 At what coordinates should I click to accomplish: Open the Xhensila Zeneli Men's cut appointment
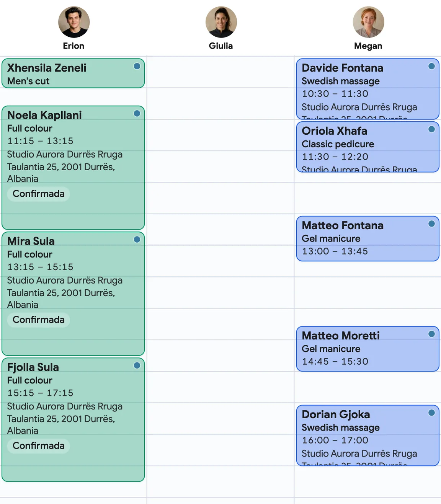(x=73, y=73)
